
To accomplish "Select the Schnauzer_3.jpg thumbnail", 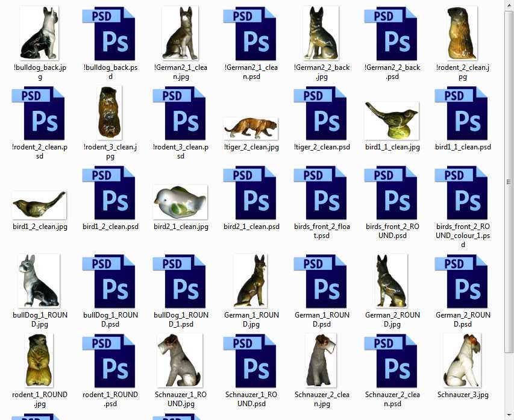I will (463, 360).
